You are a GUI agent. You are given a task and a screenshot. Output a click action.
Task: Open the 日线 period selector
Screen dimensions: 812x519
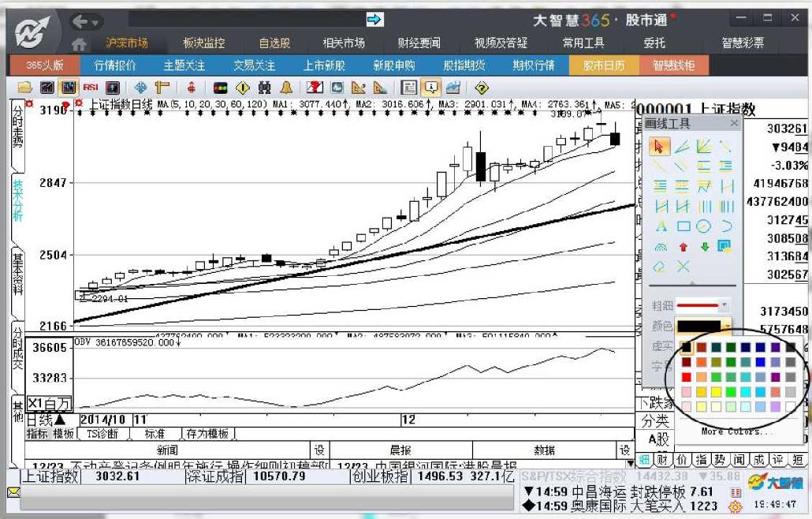tap(46, 420)
